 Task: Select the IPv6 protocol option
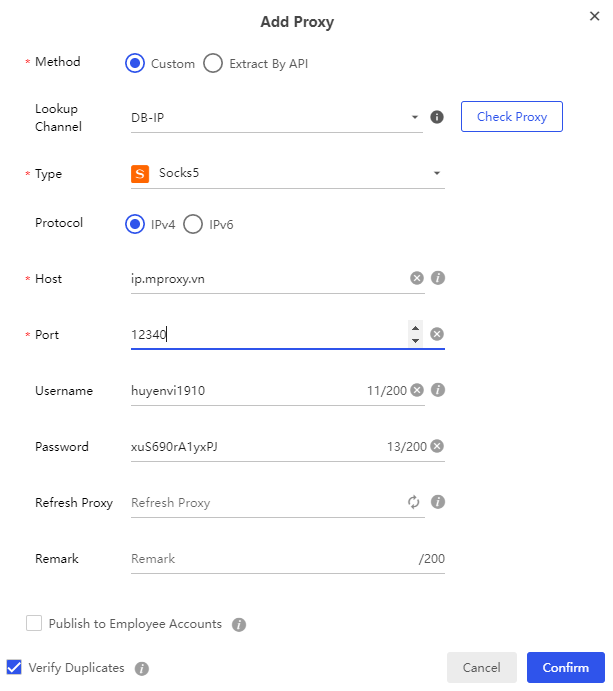pyautogui.click(x=193, y=224)
